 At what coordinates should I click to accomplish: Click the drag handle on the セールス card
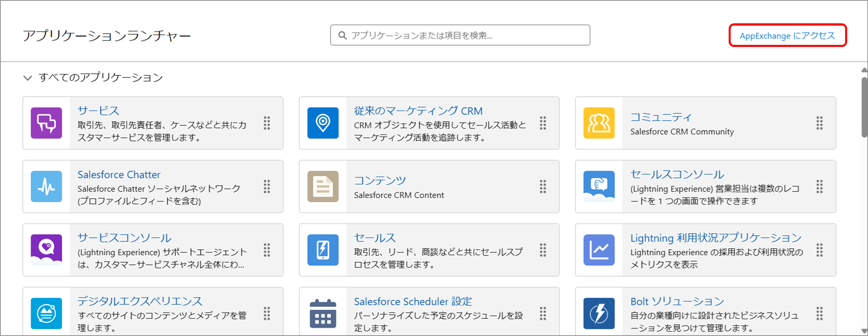coord(543,250)
